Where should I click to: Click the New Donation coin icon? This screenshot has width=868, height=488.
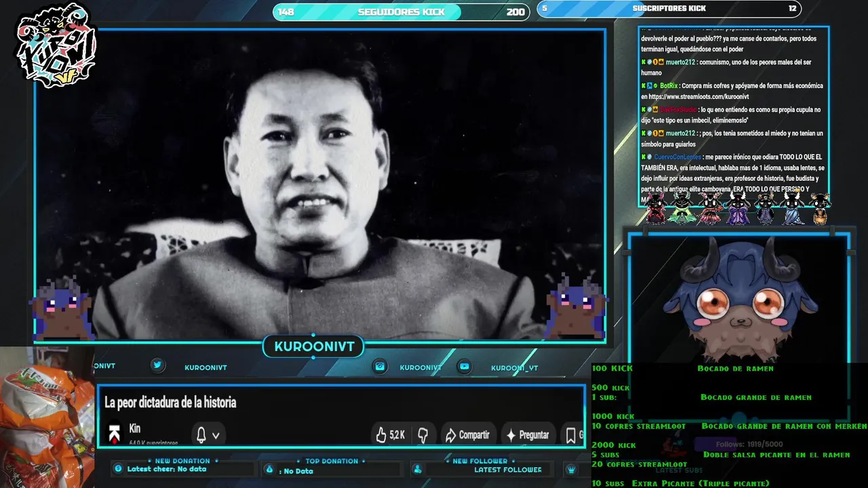pos(119,468)
